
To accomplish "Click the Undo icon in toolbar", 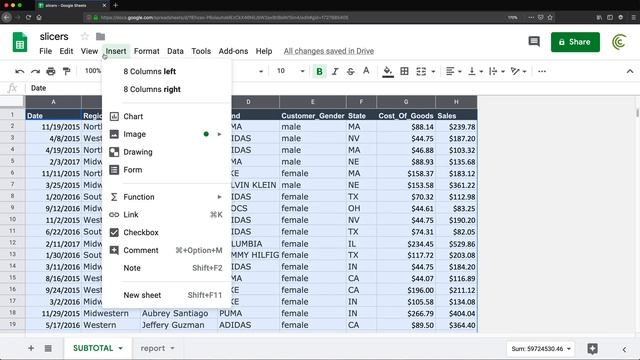I will tap(19, 71).
